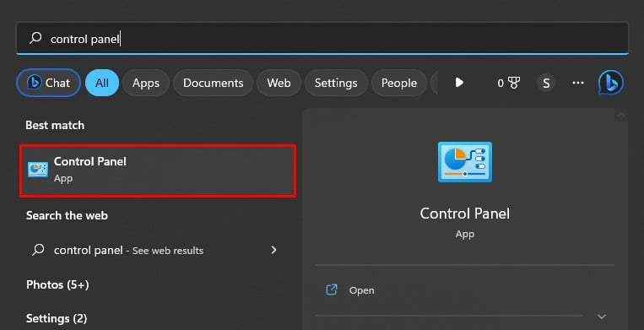
Task: Click the arrow to show more filters
Action: pyautogui.click(x=459, y=83)
